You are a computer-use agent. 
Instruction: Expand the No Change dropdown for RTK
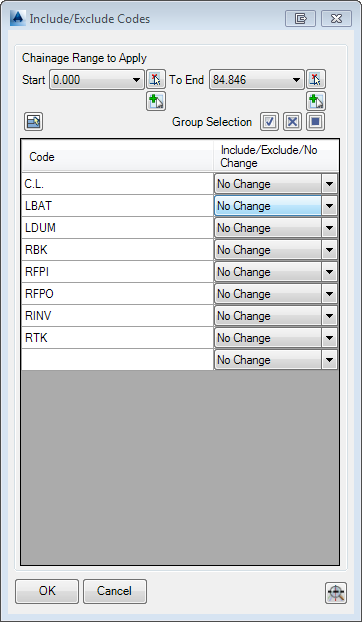(329, 338)
